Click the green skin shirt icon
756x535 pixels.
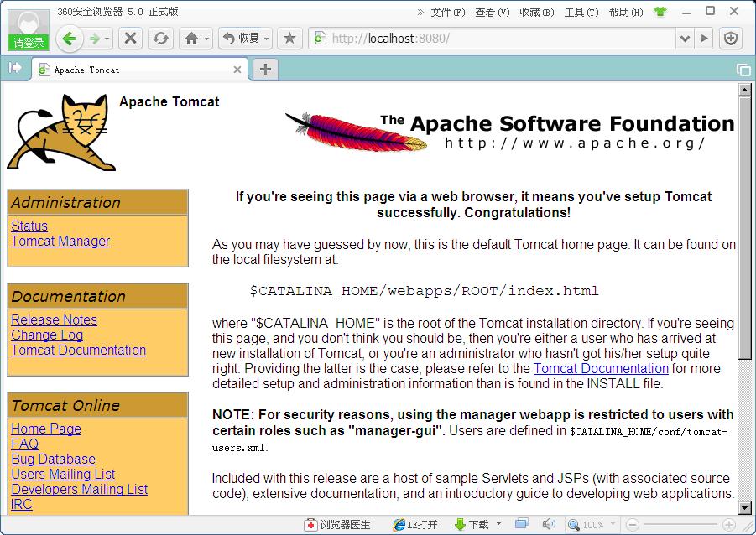(660, 12)
